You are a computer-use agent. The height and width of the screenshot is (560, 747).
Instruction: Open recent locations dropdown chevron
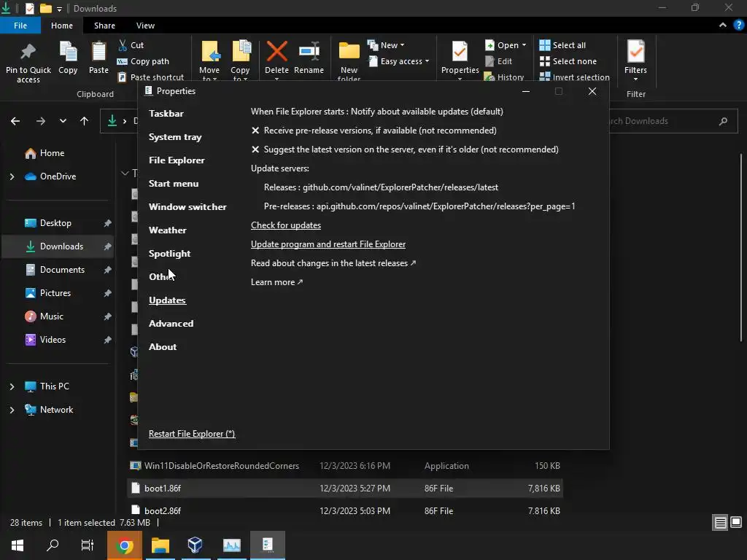(63, 122)
